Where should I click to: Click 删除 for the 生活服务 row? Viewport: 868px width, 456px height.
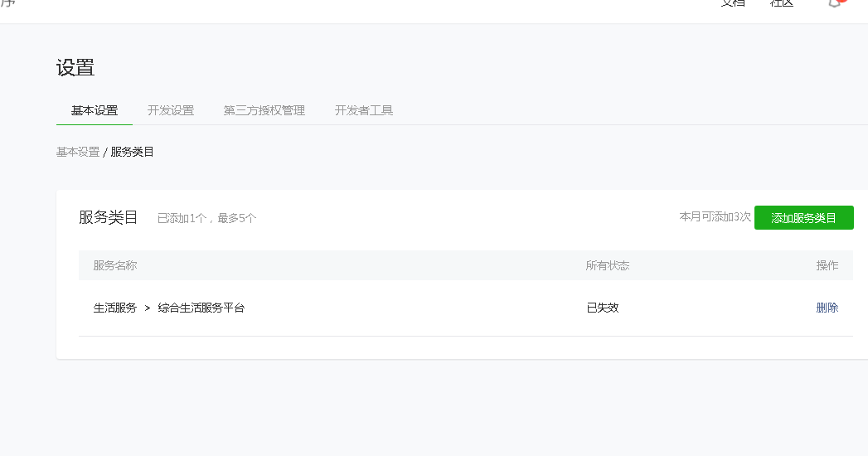point(827,308)
